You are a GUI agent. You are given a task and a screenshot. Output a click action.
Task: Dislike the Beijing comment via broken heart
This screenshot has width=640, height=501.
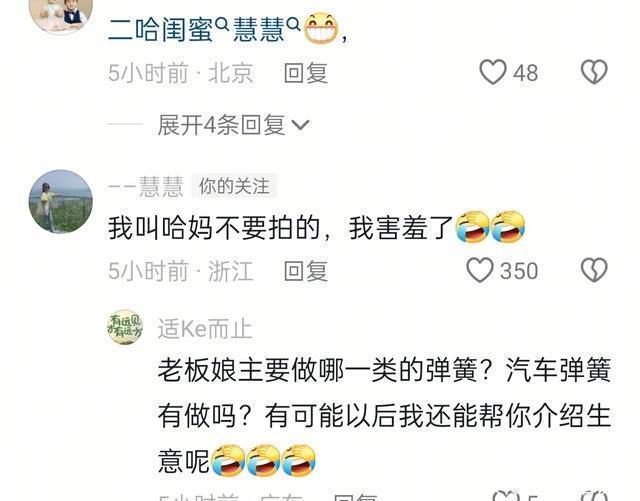(594, 73)
